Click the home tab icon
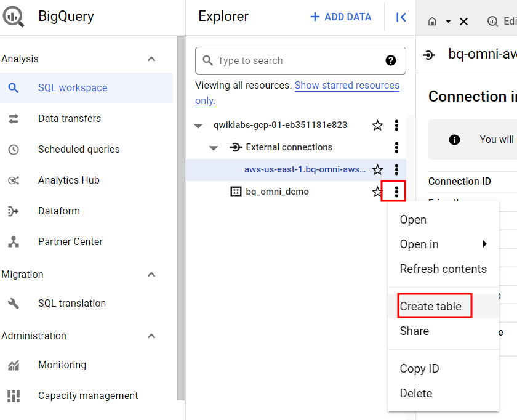 tap(432, 22)
